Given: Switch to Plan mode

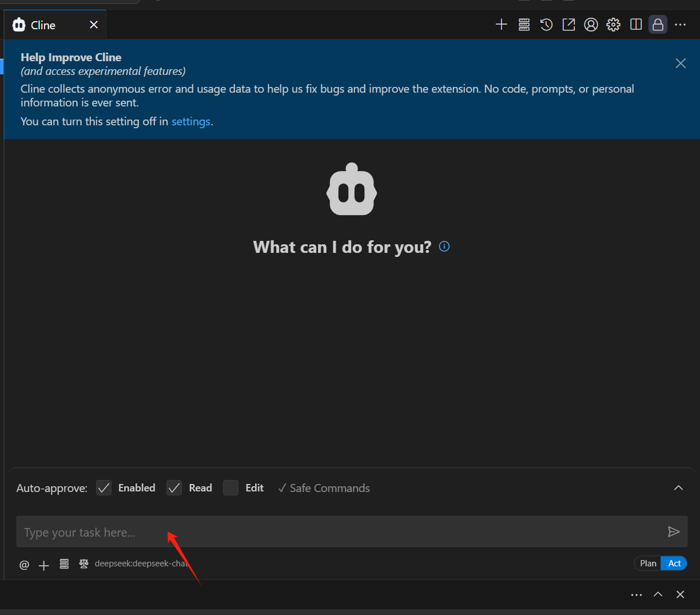Looking at the screenshot, I should (648, 564).
